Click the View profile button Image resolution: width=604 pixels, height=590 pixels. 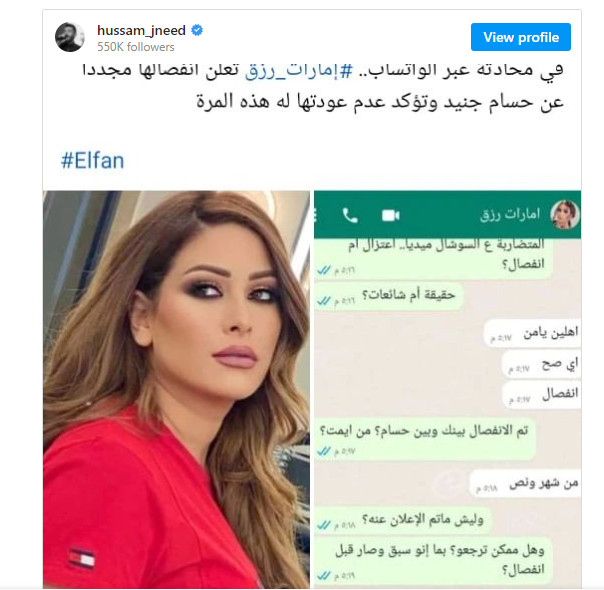point(520,37)
